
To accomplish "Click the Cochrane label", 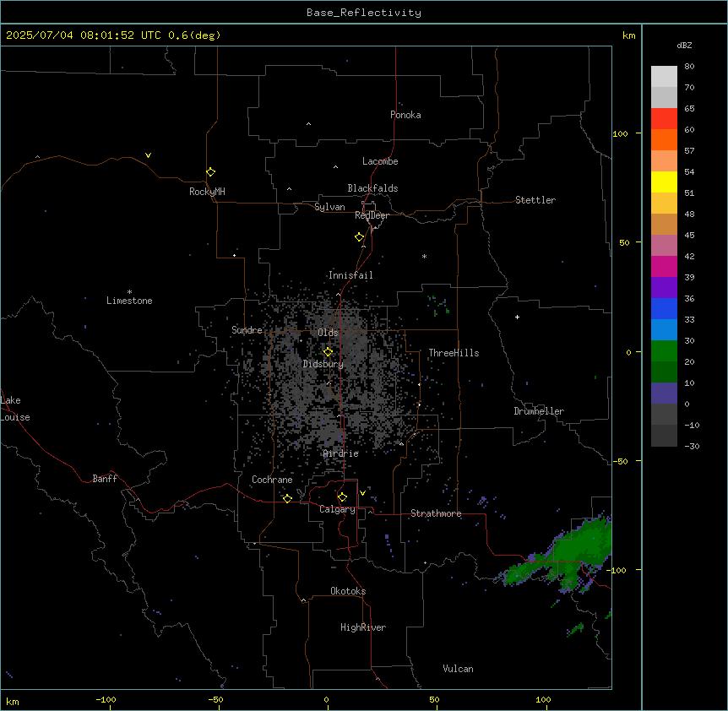I will 272,480.
